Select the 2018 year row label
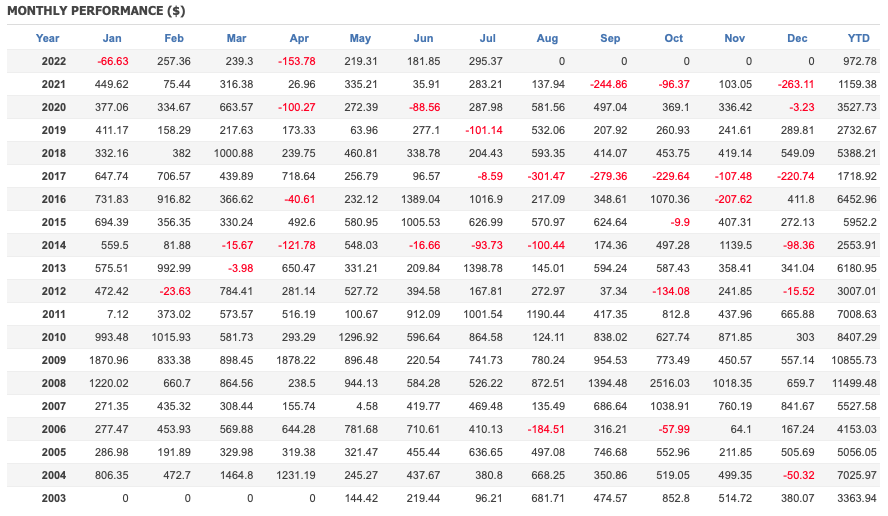Screen dimensions: 888x516 click(54, 153)
